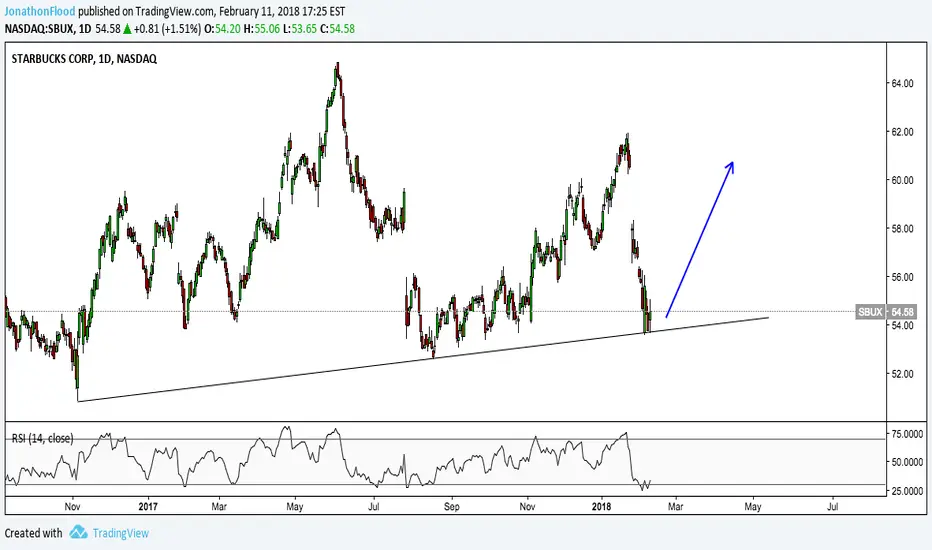
Task: Select the NASDAQ:SBUX symbol label
Action: (39, 29)
